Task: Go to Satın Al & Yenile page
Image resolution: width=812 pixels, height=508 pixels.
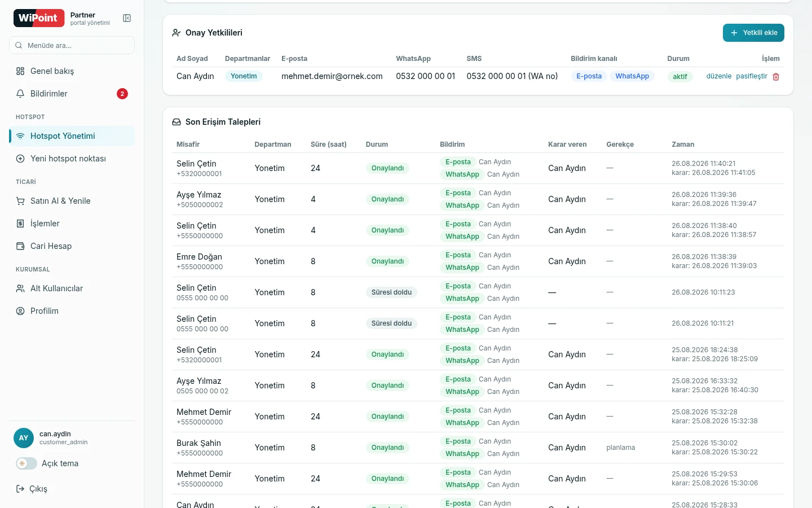Action: point(72,201)
